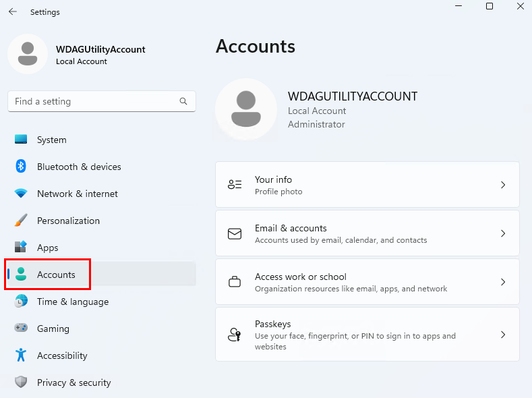Click the Time & language globe icon
Viewport: 532px width, 398px height.
21,301
